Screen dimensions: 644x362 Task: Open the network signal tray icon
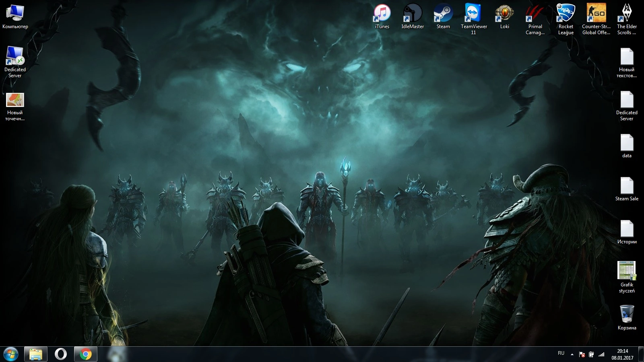(601, 354)
